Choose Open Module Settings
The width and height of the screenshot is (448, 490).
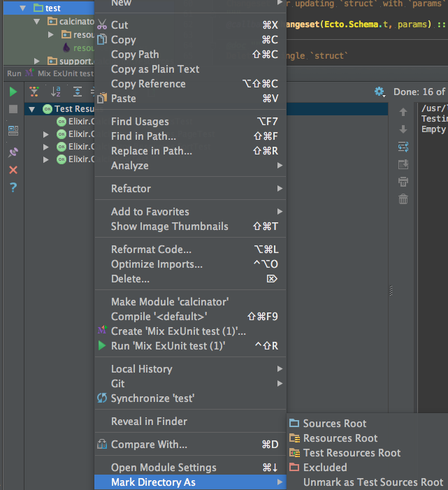click(191, 468)
